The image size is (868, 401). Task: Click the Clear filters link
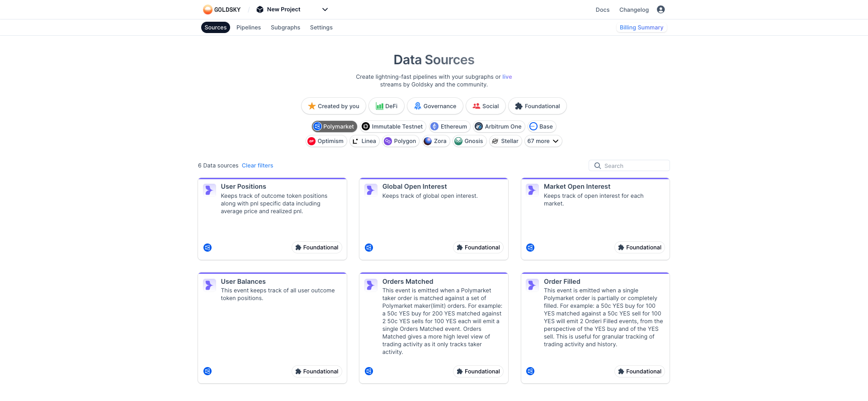pyautogui.click(x=257, y=166)
